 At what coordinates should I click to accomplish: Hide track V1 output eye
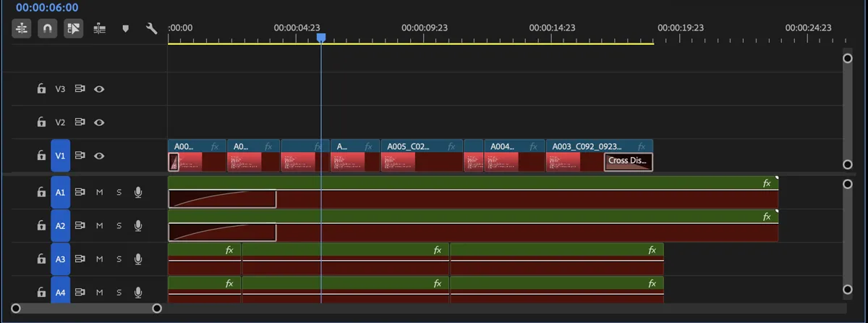tap(99, 156)
